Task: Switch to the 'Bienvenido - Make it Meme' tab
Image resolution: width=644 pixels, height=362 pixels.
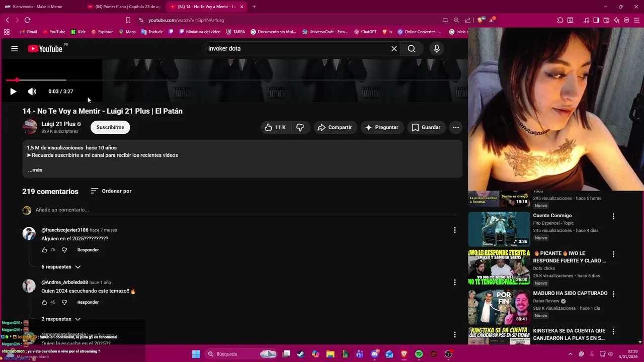Action: (x=40, y=7)
